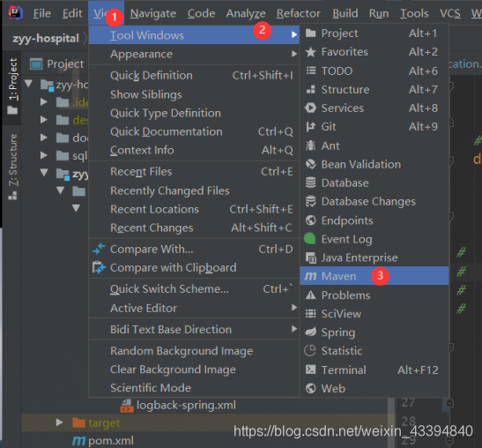Screen dimensions: 482x448
Task: Click the Spring leaf icon
Action: (310, 332)
